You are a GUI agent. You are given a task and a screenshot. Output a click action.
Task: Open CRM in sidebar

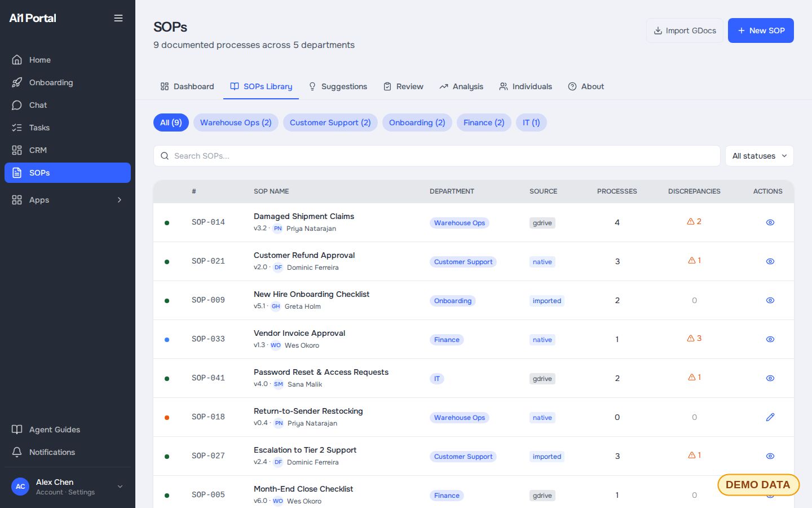[x=68, y=150]
